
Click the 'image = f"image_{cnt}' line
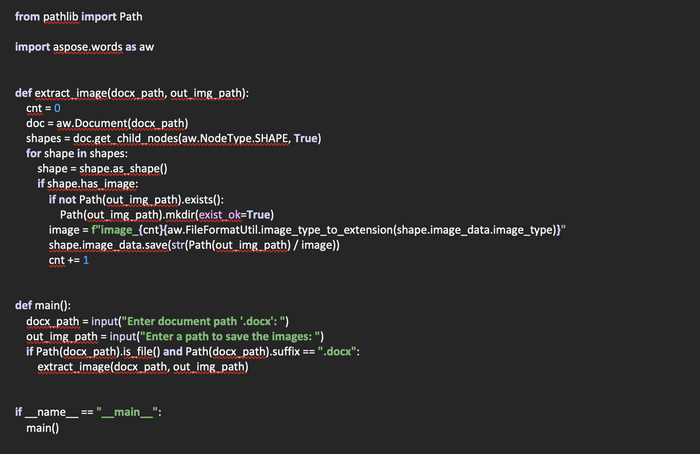[307, 230]
